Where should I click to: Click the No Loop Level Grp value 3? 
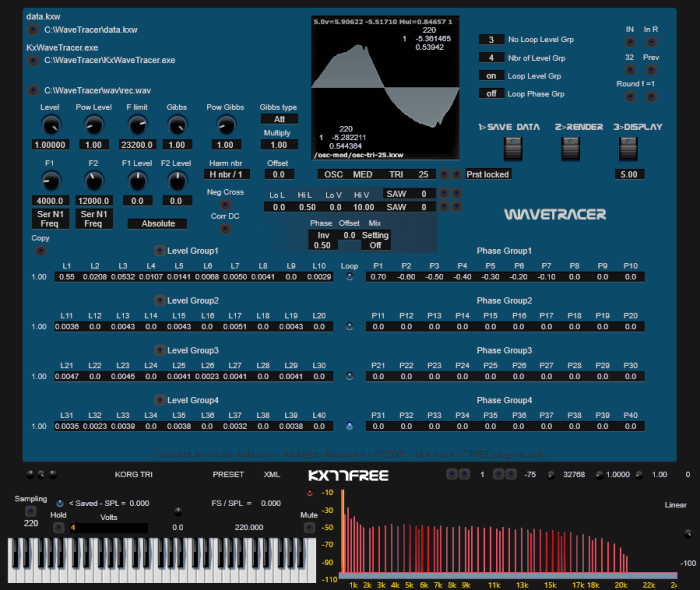(x=491, y=39)
